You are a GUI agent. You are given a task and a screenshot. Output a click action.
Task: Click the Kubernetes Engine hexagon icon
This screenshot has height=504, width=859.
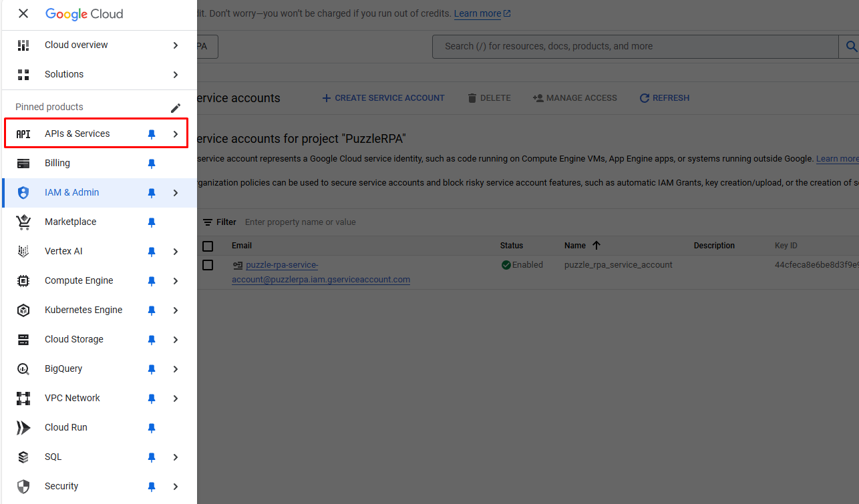[x=23, y=310]
